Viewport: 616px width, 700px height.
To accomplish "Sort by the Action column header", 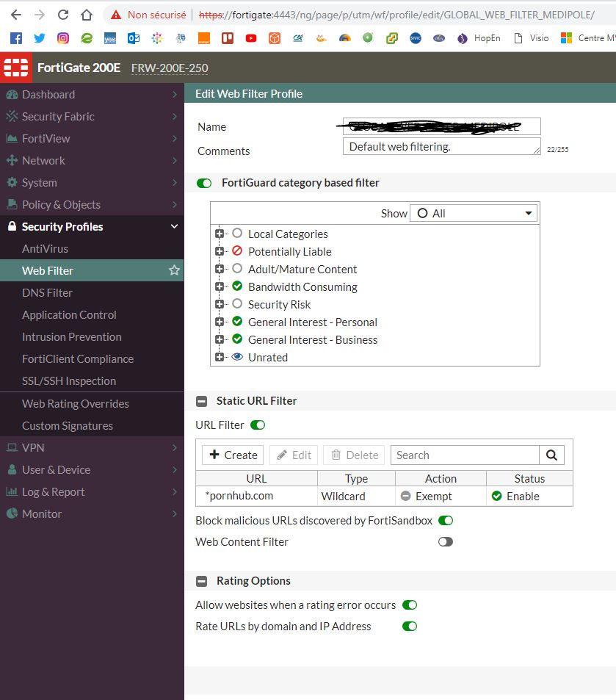I will click(x=441, y=479).
